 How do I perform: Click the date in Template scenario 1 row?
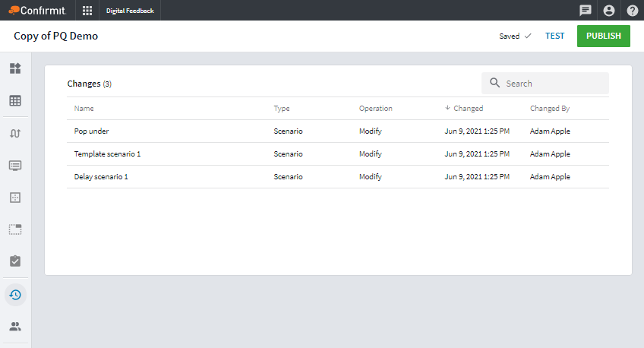[x=477, y=154]
